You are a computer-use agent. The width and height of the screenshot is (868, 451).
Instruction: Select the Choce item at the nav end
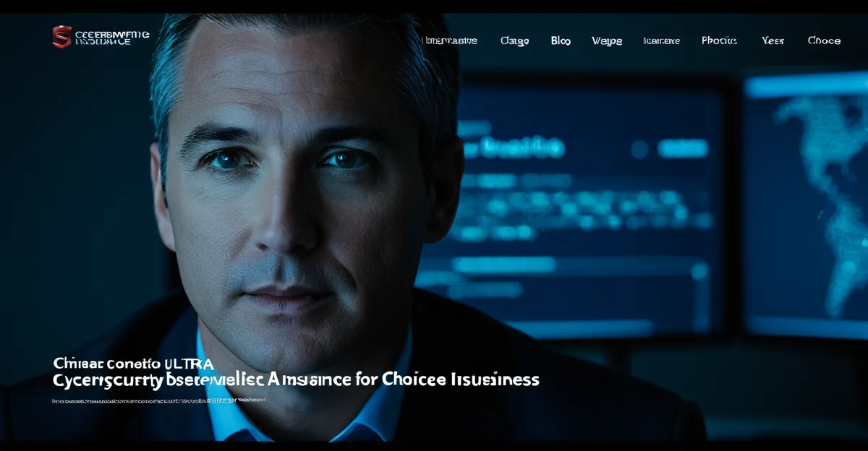pyautogui.click(x=824, y=40)
